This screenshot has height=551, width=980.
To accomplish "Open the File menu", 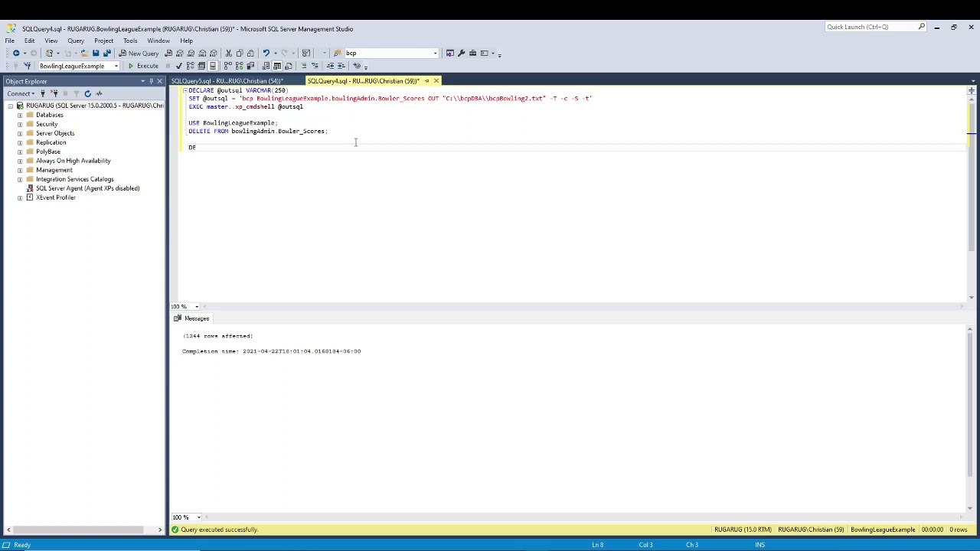I will click(10, 41).
